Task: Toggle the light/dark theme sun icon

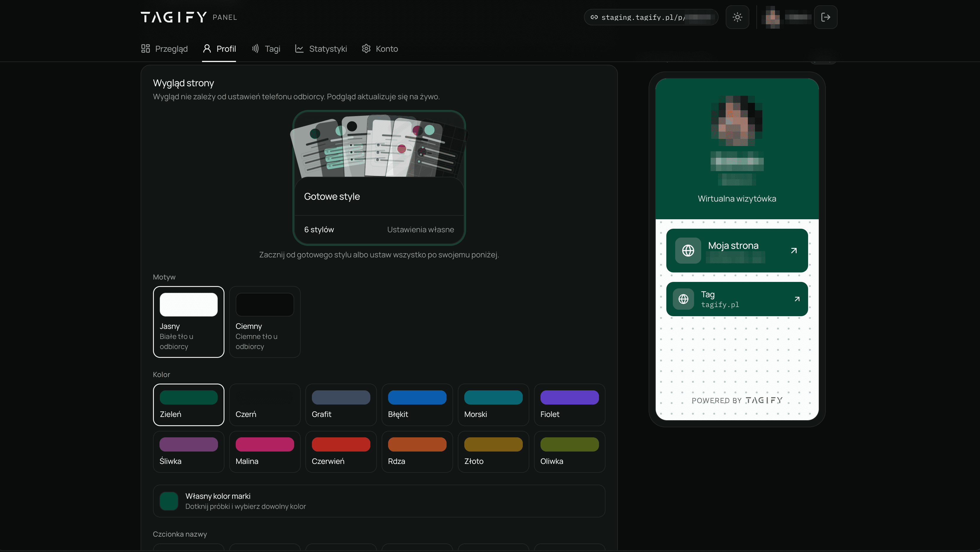Action: pyautogui.click(x=737, y=17)
